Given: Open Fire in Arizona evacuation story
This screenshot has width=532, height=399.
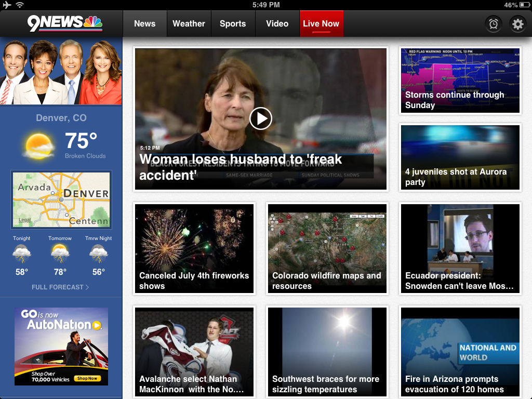Looking at the screenshot, I should [460, 352].
